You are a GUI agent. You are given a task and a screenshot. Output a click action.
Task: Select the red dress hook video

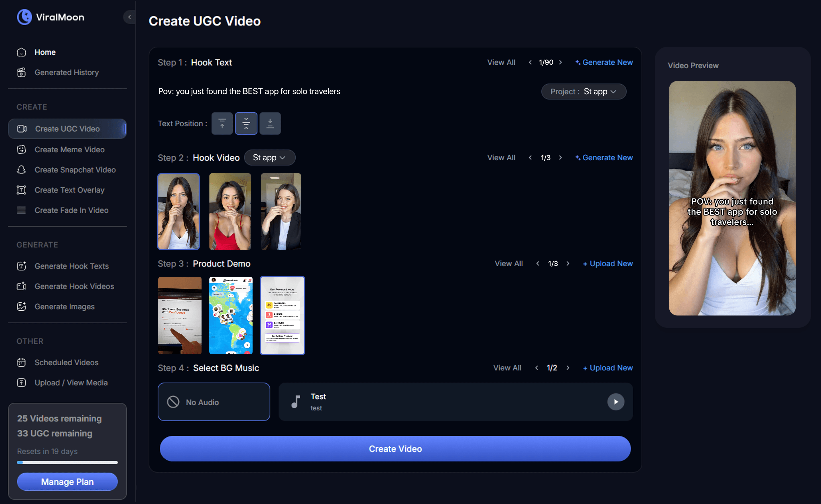click(x=230, y=211)
